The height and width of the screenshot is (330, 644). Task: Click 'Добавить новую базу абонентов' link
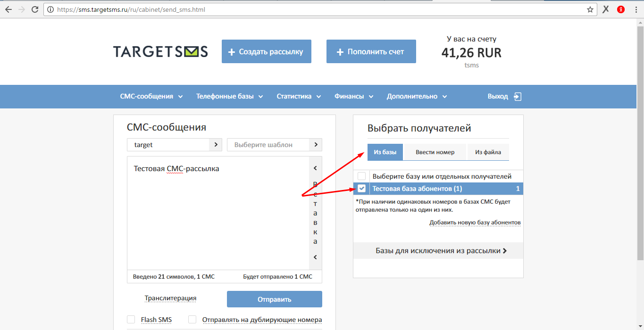[x=475, y=223]
